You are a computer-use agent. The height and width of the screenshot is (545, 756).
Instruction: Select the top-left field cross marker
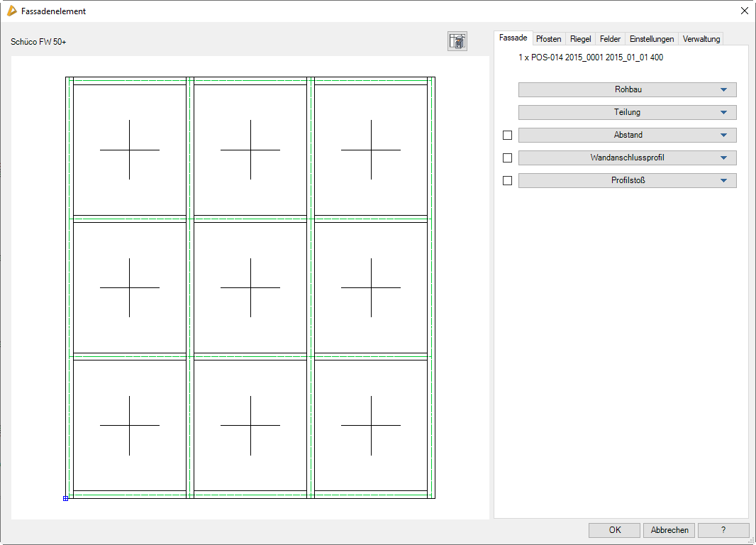click(130, 150)
